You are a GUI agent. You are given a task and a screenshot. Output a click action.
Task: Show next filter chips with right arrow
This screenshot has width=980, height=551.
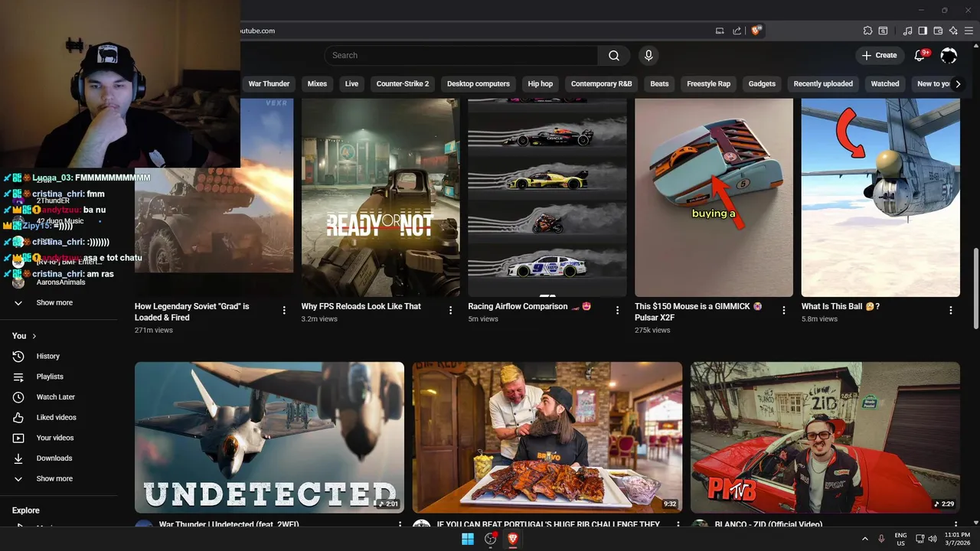pos(958,84)
